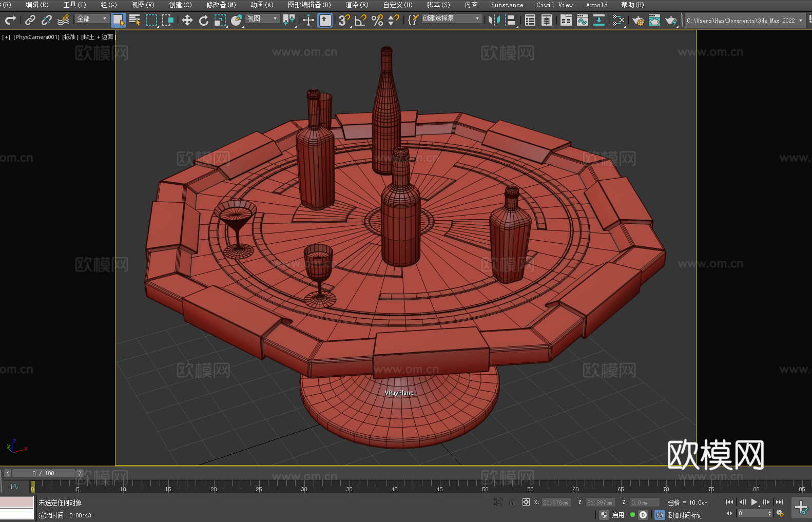Open the 全部 selection filter dropdown
The width and height of the screenshot is (812, 522).
tap(92, 18)
